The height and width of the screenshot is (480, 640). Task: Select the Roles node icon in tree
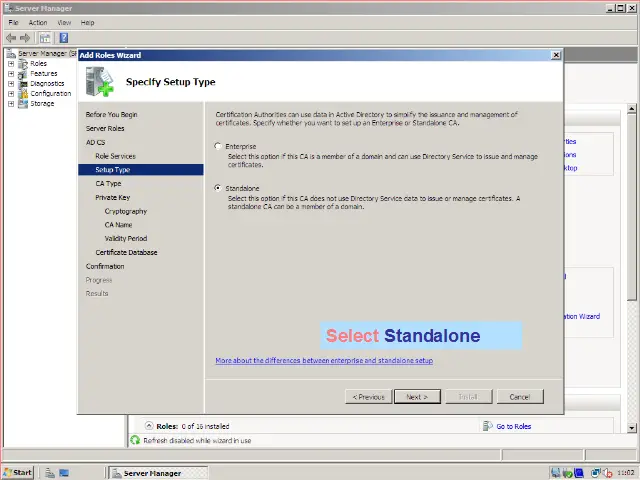coord(23,63)
